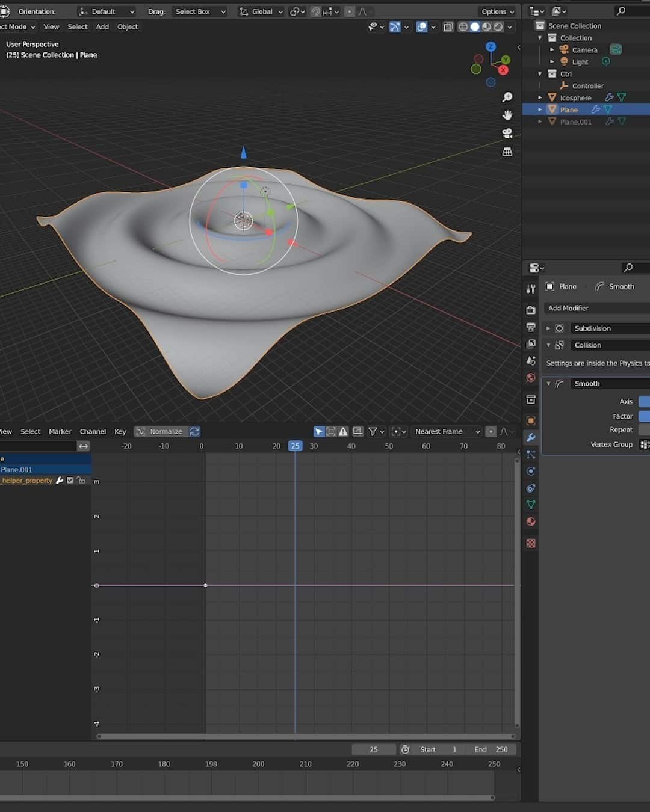
Task: Click the Channel menu in dope sheet
Action: point(93,431)
